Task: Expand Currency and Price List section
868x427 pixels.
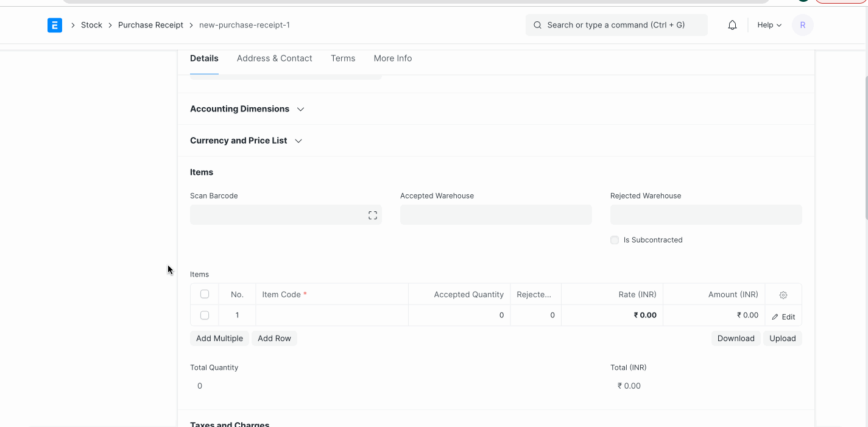Action: [x=245, y=141]
